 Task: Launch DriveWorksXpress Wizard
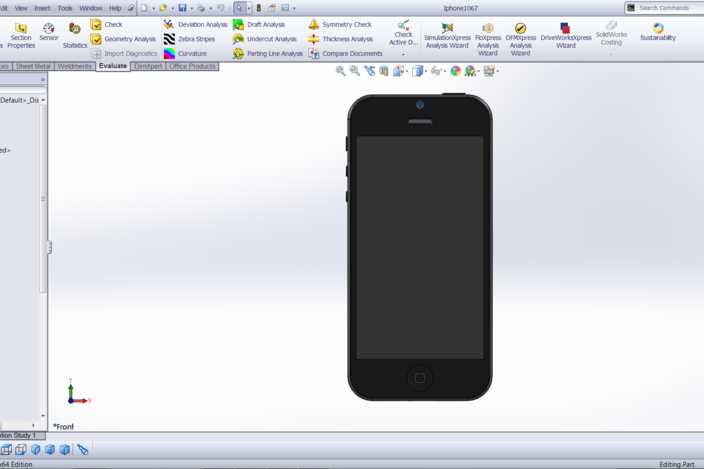pyautogui.click(x=566, y=35)
